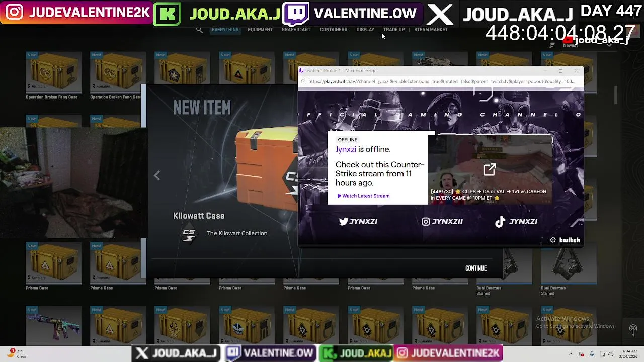The width and height of the screenshot is (644, 362).
Task: Select the last Dual Berettas Stained item
Action: [569, 263]
